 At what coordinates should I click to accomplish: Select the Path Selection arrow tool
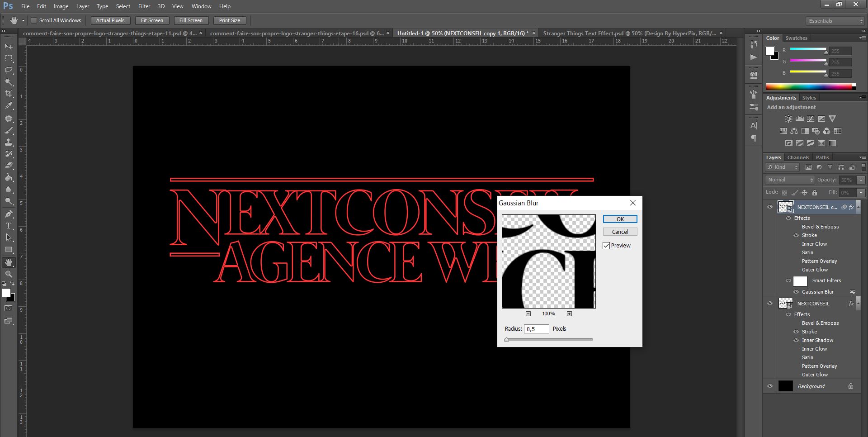pos(9,237)
